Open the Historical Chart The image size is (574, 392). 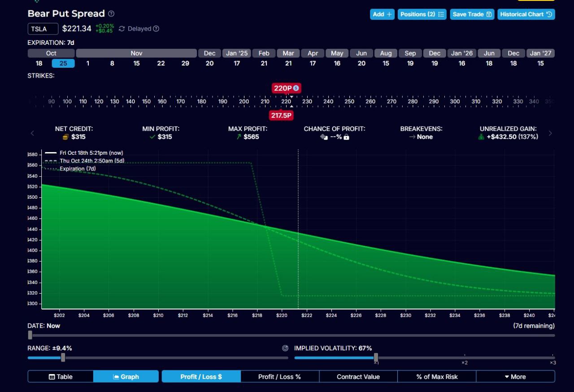click(x=526, y=14)
